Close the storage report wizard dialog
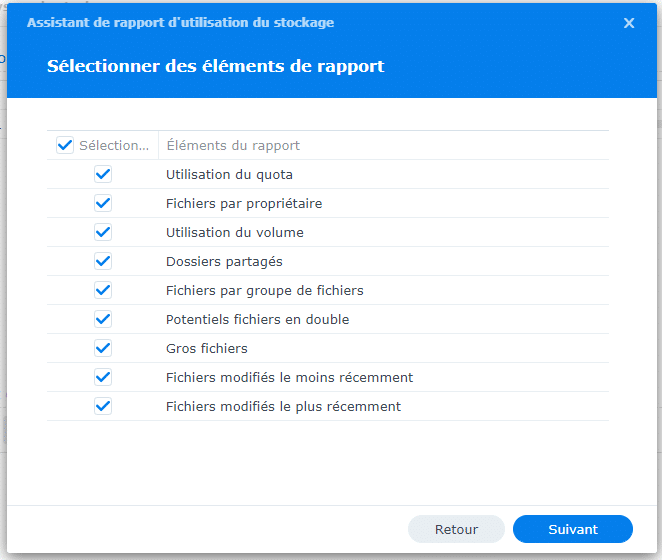662x560 pixels. [x=629, y=23]
